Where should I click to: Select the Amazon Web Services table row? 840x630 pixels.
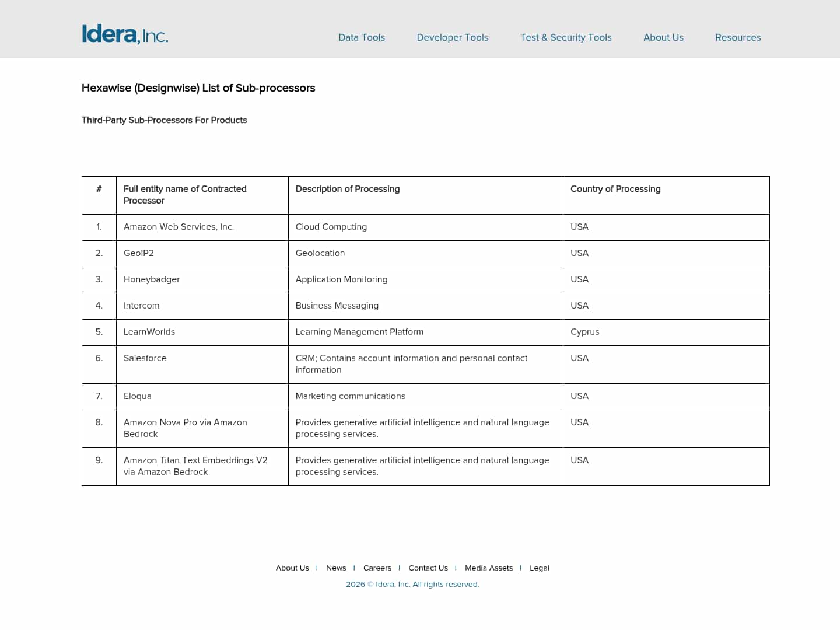tap(178, 227)
